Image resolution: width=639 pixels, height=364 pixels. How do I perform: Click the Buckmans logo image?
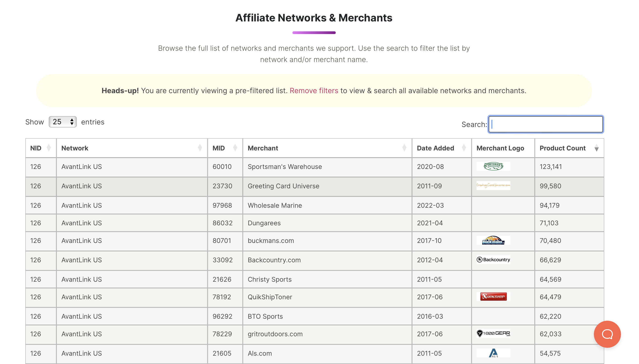point(493,240)
